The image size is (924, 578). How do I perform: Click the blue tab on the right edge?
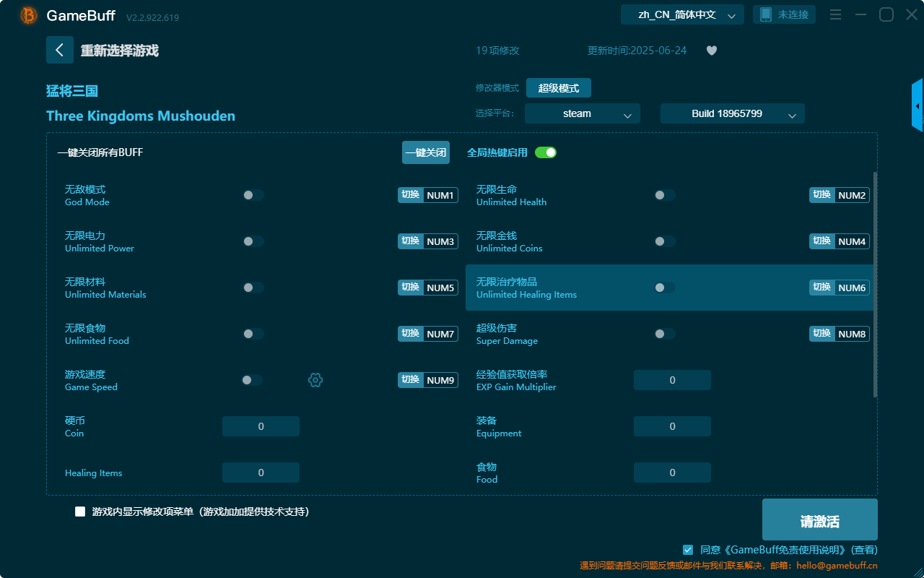pyautogui.click(x=918, y=105)
